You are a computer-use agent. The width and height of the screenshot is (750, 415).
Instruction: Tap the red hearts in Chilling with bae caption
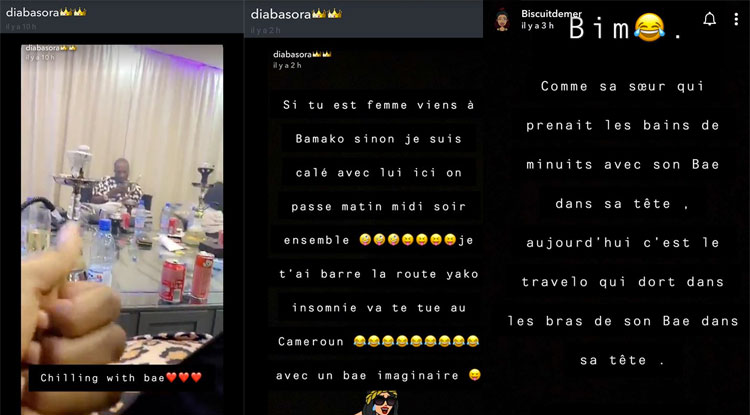pyautogui.click(x=184, y=378)
